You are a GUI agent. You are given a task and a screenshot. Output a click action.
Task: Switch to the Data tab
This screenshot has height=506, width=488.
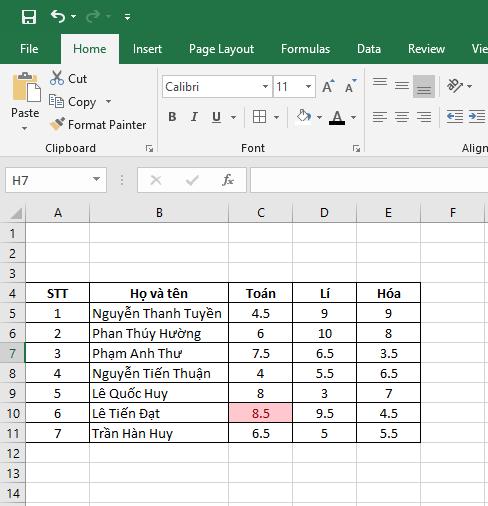click(369, 49)
